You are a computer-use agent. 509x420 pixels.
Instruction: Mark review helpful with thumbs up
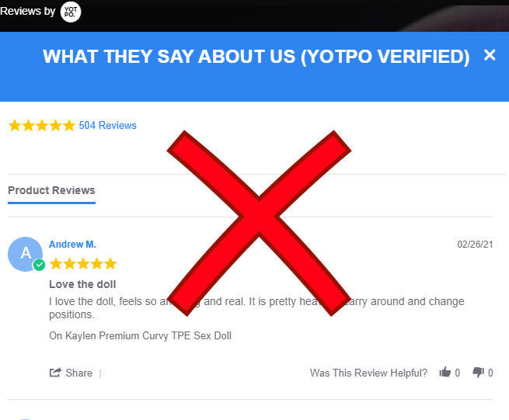pos(445,372)
